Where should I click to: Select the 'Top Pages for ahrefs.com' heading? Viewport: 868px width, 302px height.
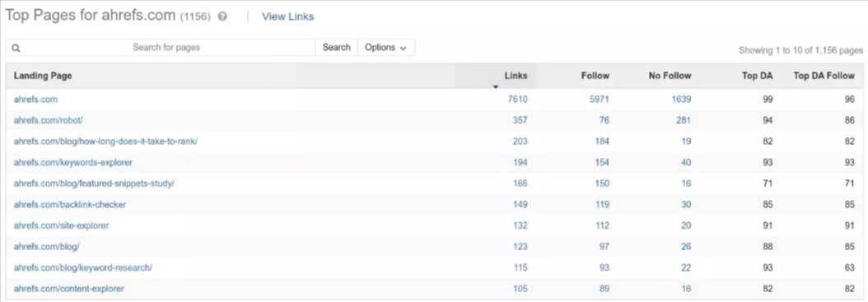(x=91, y=16)
